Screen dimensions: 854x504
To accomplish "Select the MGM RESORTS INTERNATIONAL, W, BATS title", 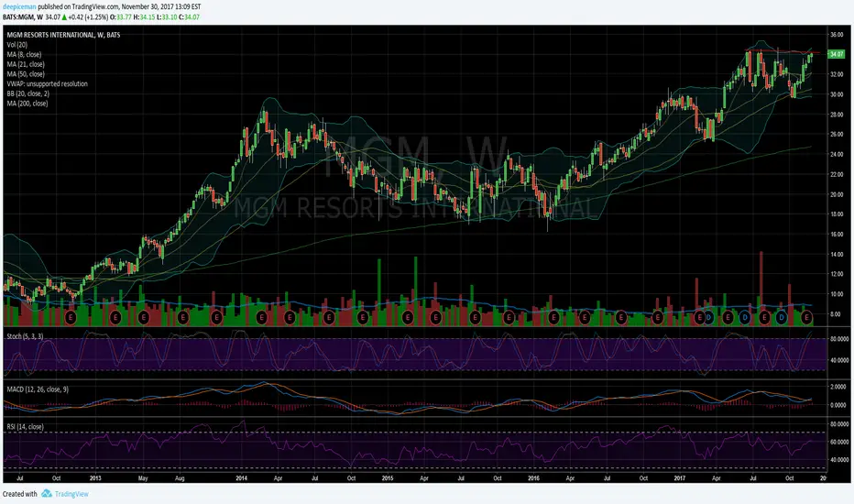I will click(64, 35).
